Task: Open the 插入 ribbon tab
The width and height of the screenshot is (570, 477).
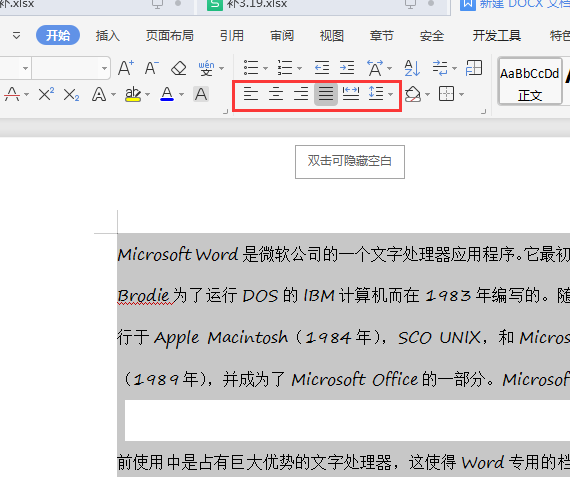Action: (108, 36)
